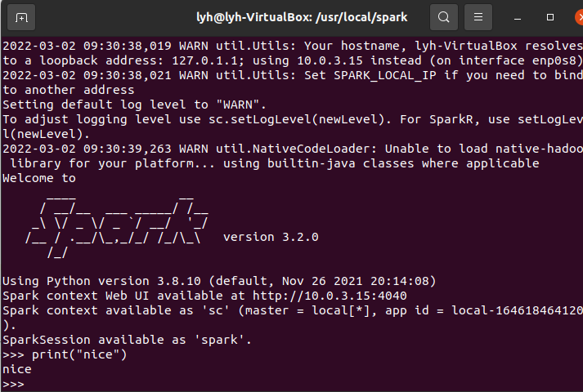The image size is (583, 392).
Task: Open the terminal search tool
Action: click(443, 17)
